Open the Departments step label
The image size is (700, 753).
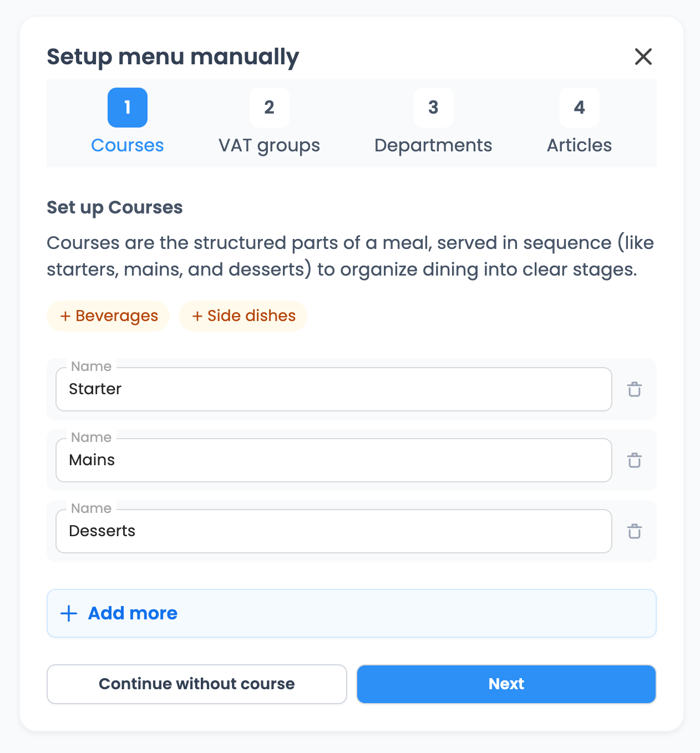click(x=433, y=145)
